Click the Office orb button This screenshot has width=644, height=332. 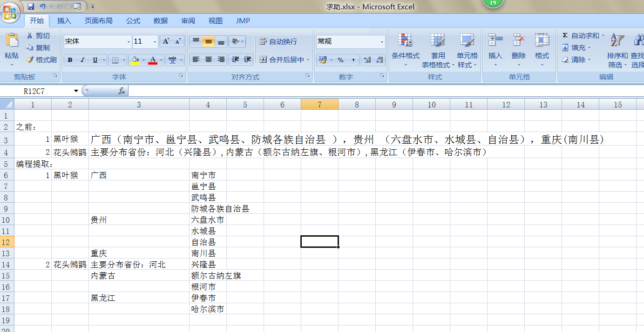pyautogui.click(x=11, y=11)
